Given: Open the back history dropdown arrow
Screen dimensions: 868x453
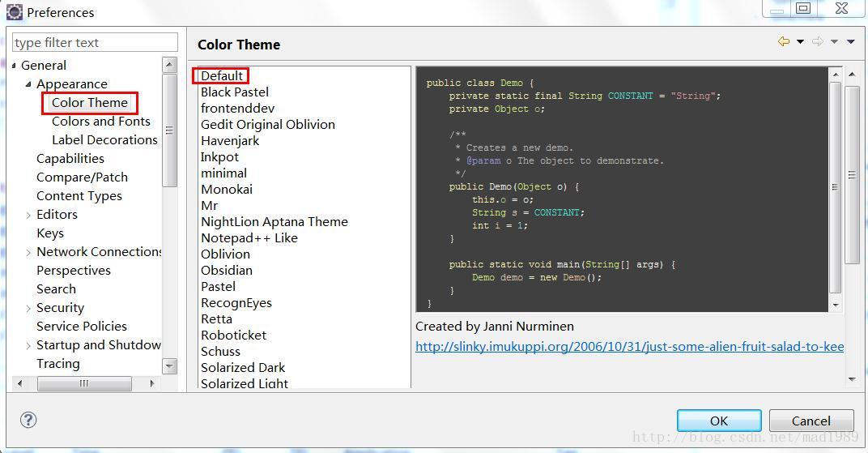Looking at the screenshot, I should pos(801,41).
